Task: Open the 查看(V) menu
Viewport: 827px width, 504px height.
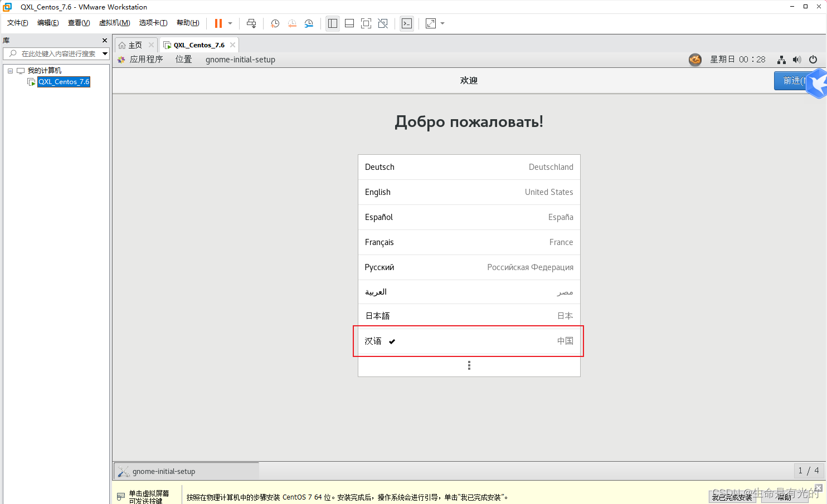Action: coord(79,23)
